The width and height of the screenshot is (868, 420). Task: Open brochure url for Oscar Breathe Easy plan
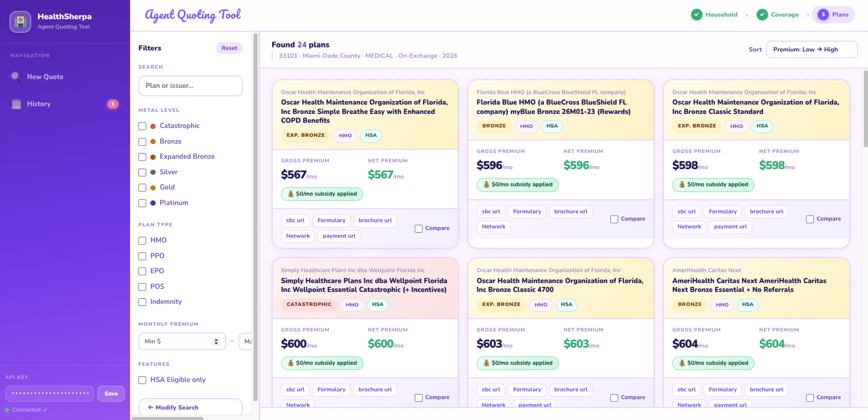point(375,221)
